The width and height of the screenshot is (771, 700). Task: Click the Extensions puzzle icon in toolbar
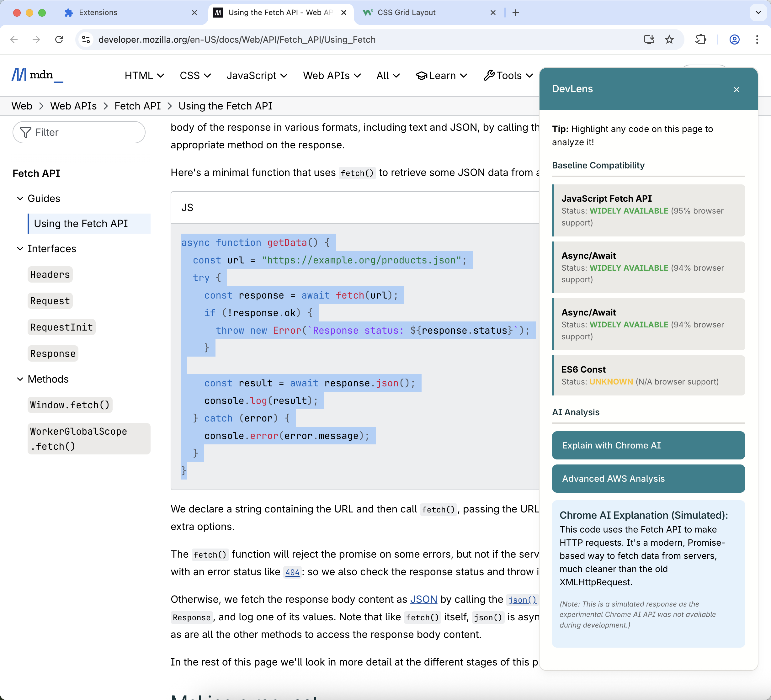(x=701, y=40)
